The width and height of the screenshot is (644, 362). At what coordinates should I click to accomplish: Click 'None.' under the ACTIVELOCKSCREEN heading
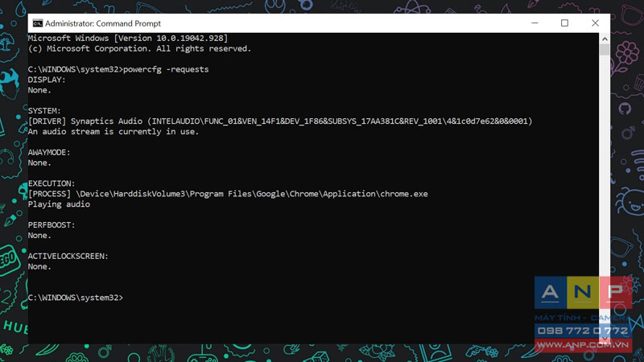(x=39, y=267)
